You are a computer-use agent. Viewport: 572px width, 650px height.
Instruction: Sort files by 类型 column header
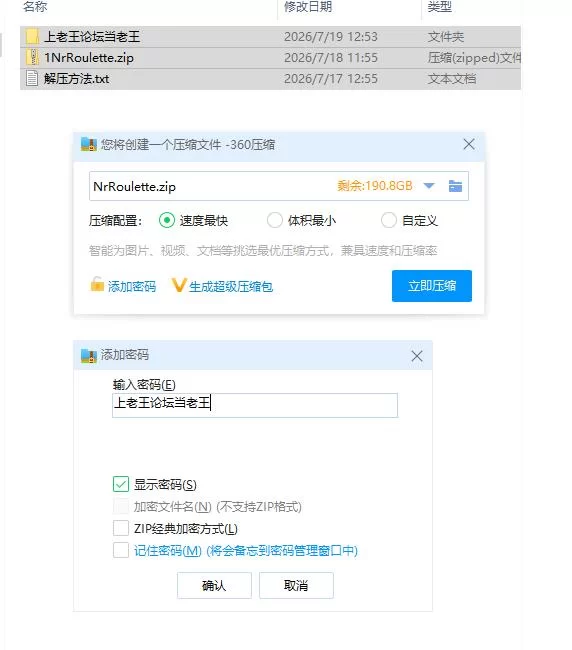(439, 7)
